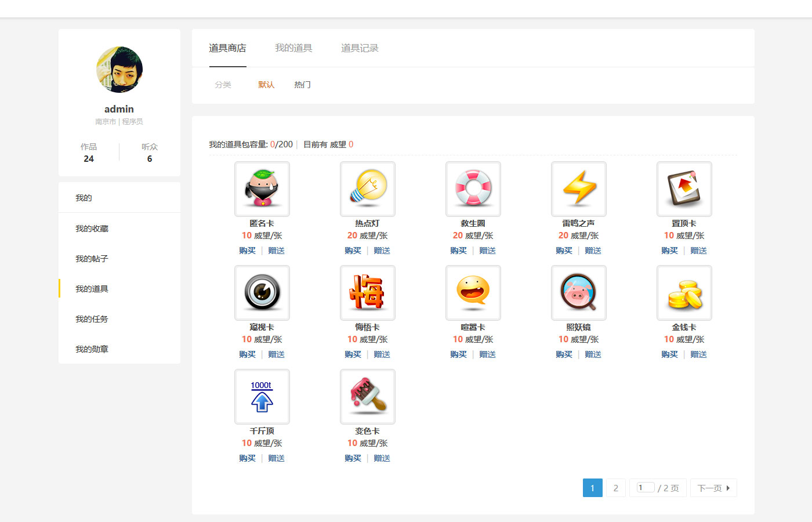Go to page 2 of items

pos(615,488)
